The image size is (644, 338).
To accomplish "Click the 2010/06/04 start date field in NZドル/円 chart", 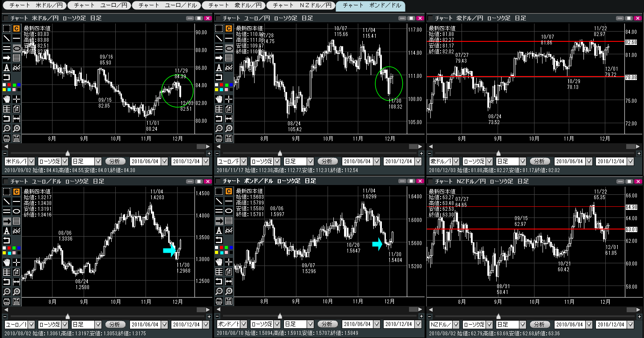I will (x=569, y=325).
